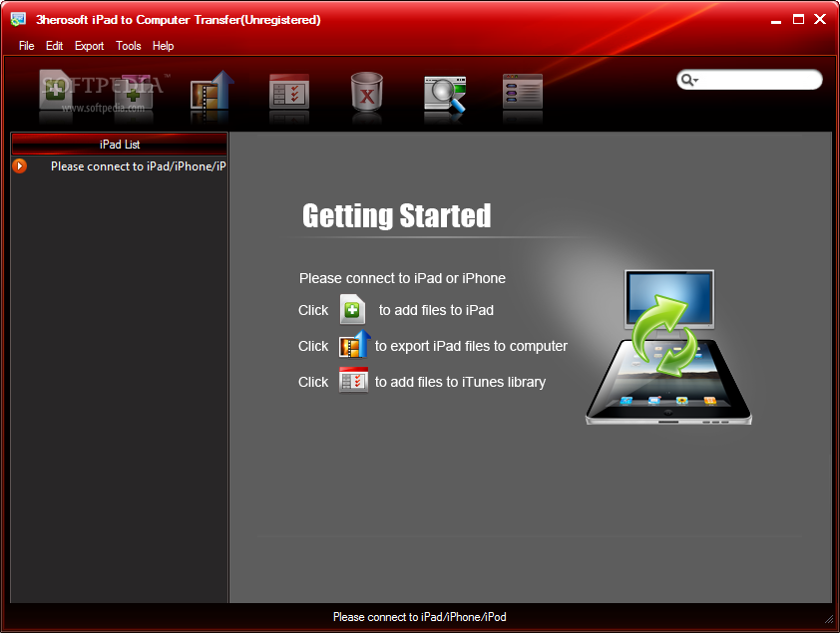Select the iPad List panel header
This screenshot has width=840, height=633.
point(120,145)
